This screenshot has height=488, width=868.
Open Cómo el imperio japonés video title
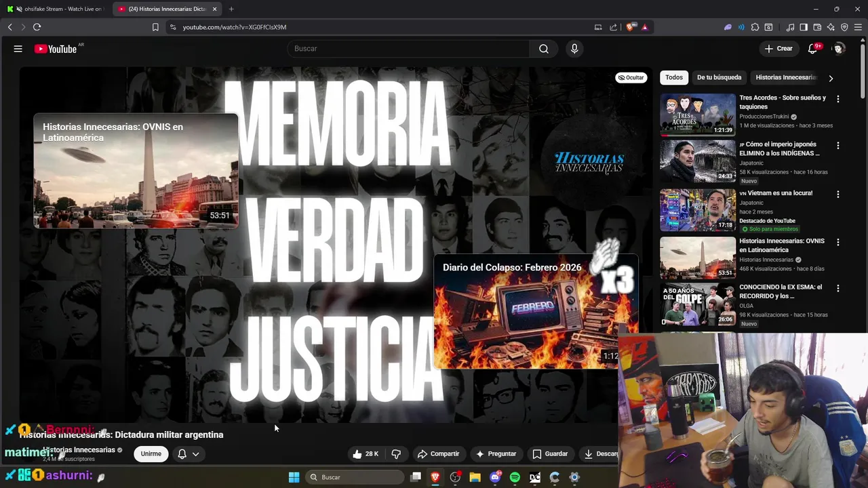click(779, 149)
